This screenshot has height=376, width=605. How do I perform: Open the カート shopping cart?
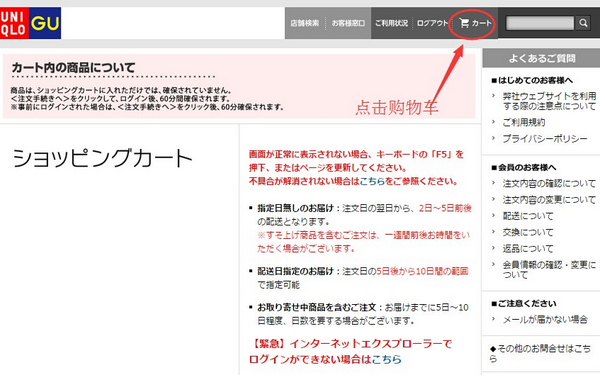[x=475, y=23]
